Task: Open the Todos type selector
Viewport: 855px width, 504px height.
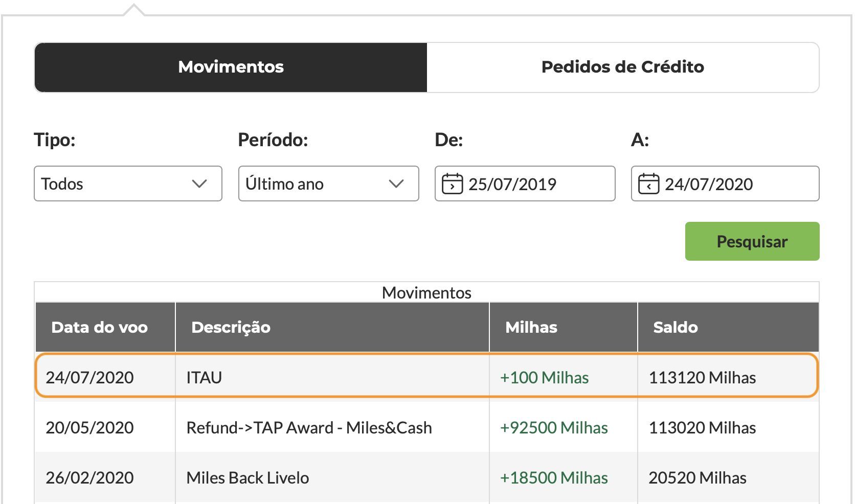Action: pos(128,184)
